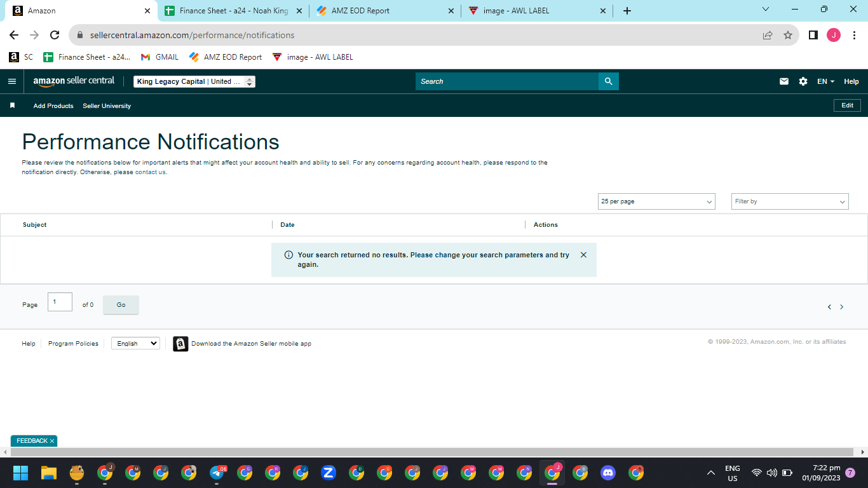Open the SC bookmark
The width and height of the screenshot is (868, 488).
(21, 57)
